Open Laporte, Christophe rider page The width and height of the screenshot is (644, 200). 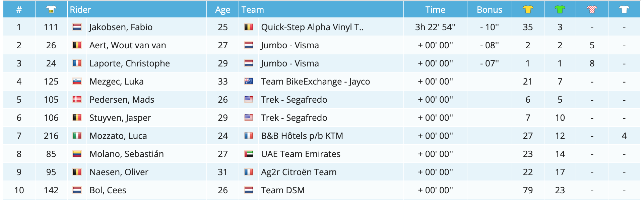(x=129, y=63)
